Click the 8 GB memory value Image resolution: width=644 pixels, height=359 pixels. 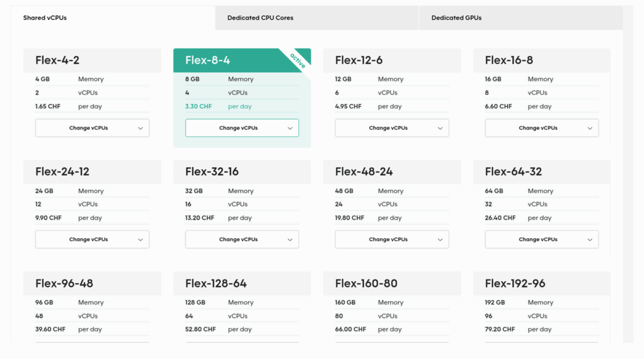coord(192,79)
